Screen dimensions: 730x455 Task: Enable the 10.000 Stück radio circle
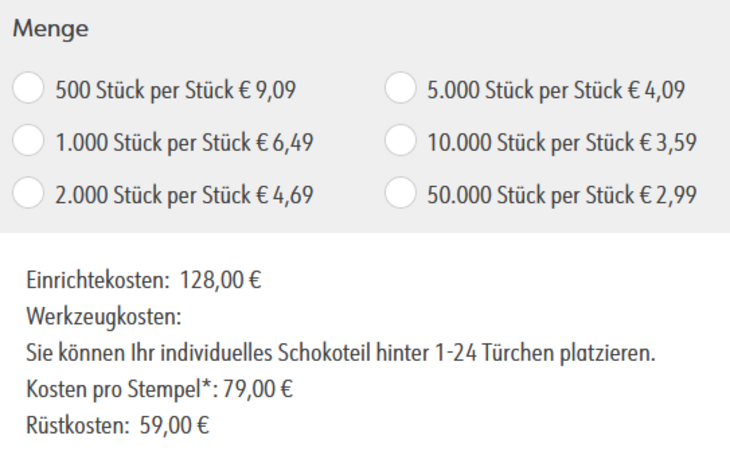[x=400, y=141]
